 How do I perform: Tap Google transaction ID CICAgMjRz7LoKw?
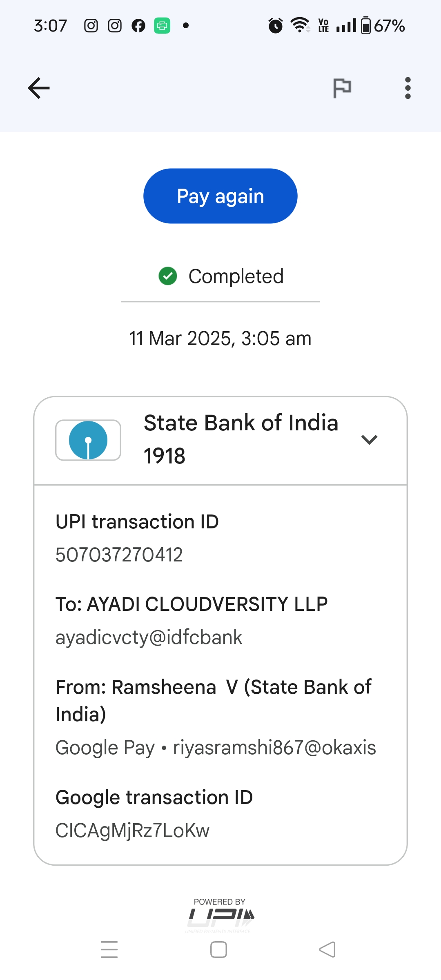[x=133, y=831]
